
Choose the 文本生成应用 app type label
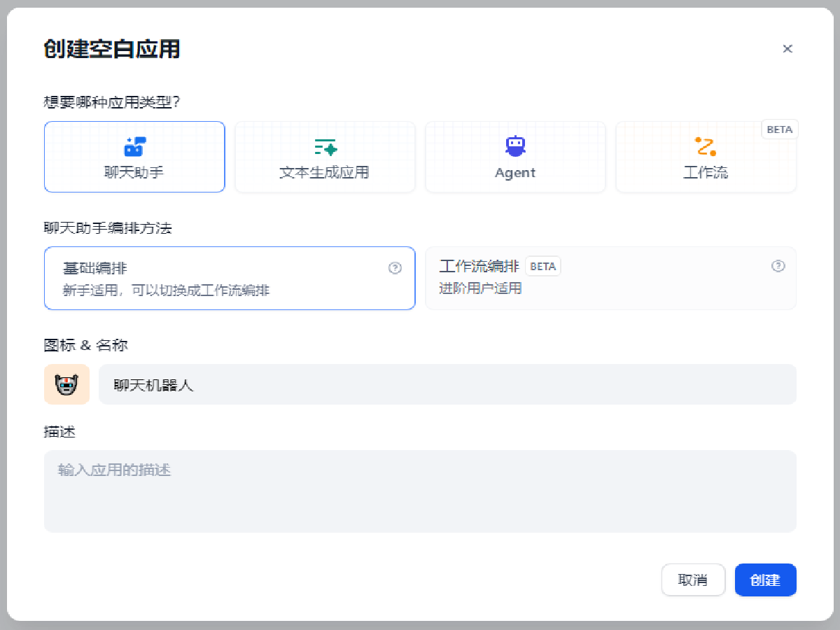(324, 173)
